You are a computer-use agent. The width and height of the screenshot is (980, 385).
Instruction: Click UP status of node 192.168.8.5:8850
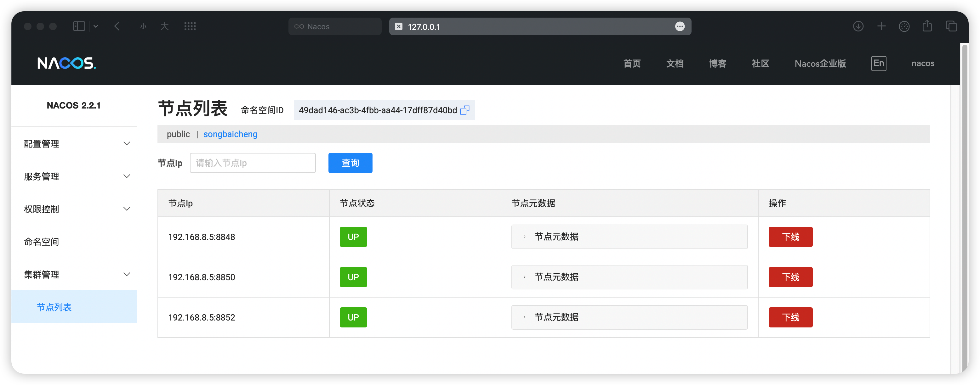click(353, 277)
